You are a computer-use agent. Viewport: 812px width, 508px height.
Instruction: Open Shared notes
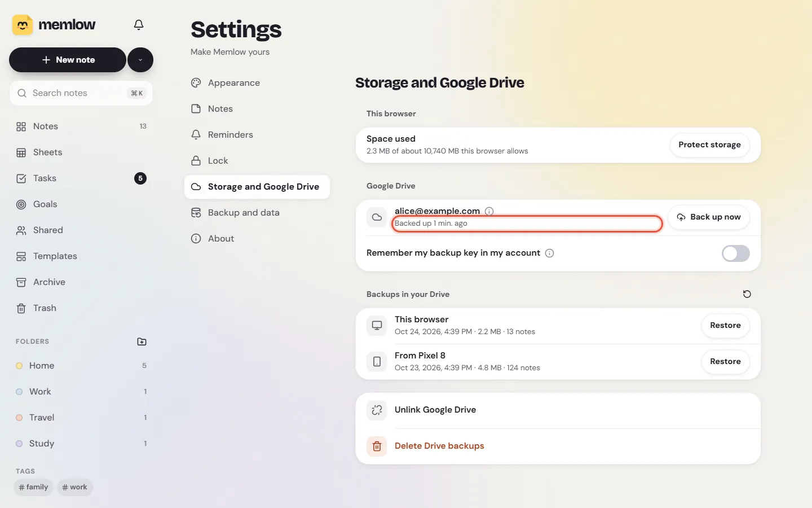pos(81,230)
